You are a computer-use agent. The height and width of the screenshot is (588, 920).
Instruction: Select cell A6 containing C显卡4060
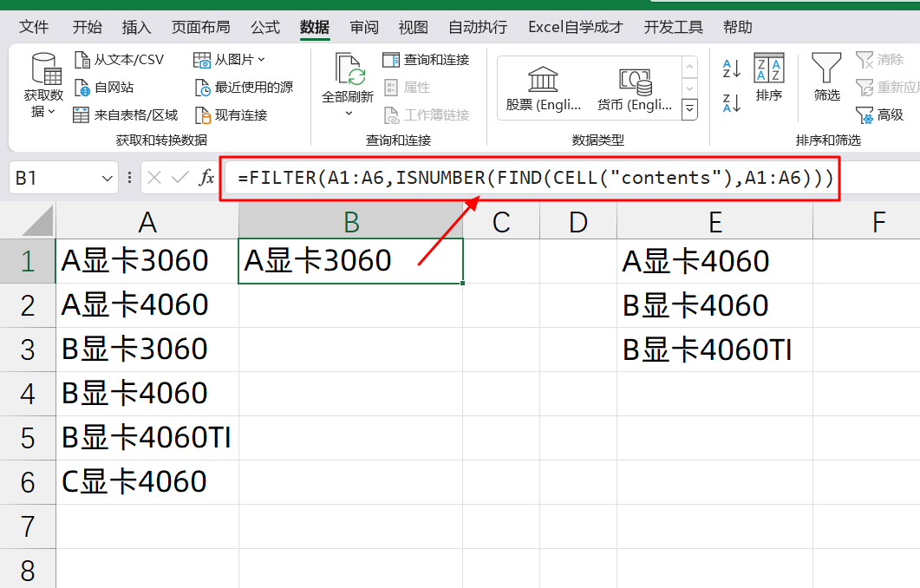[147, 482]
